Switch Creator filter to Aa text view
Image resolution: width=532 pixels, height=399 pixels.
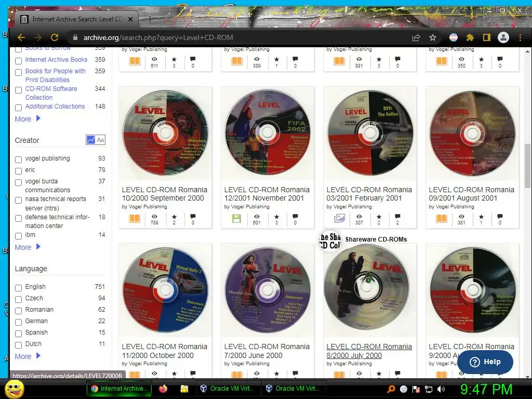(x=100, y=140)
